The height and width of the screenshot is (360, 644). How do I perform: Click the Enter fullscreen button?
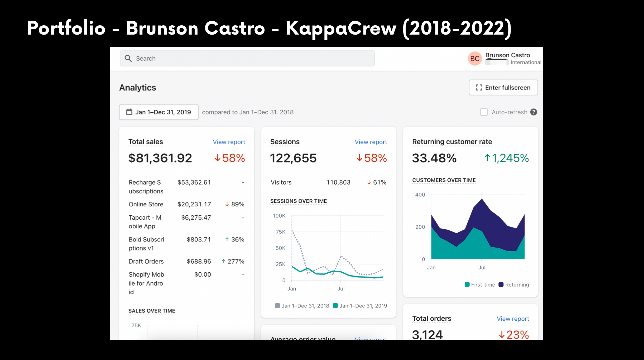(503, 88)
